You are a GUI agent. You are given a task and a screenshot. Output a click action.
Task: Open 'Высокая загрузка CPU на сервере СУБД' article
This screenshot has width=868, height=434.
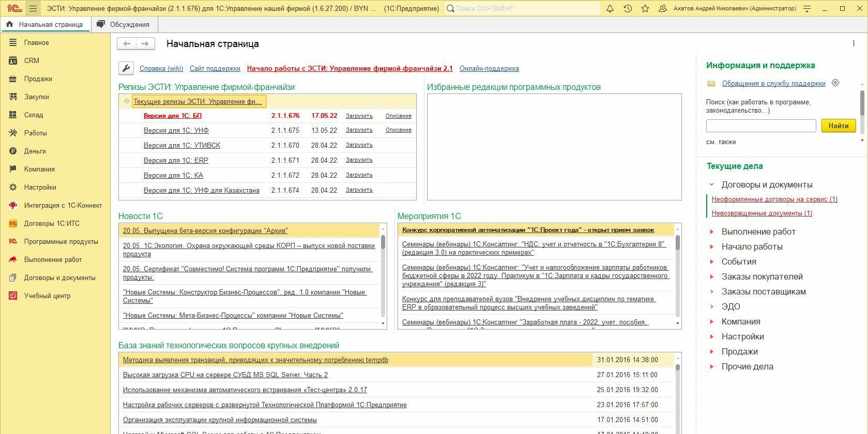click(225, 375)
